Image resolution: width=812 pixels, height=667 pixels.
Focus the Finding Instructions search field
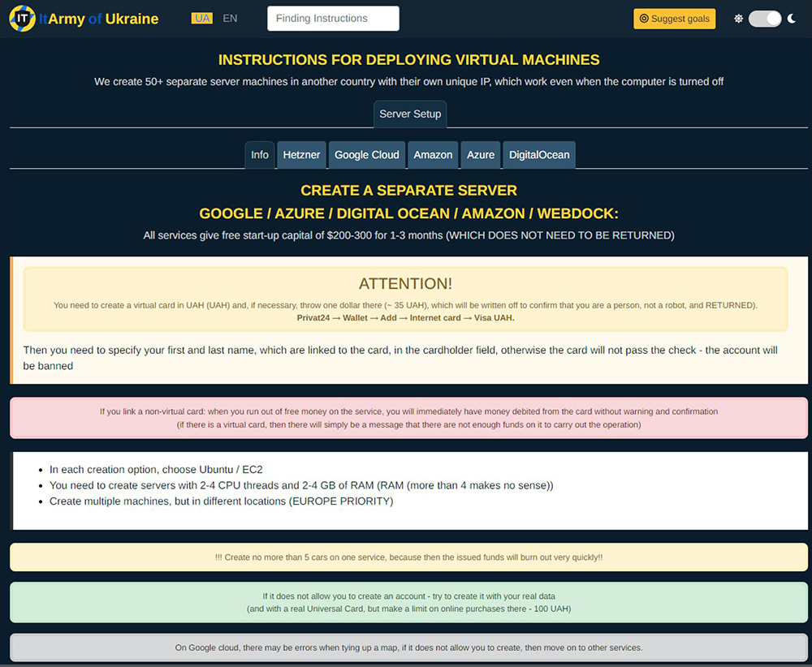tap(333, 19)
